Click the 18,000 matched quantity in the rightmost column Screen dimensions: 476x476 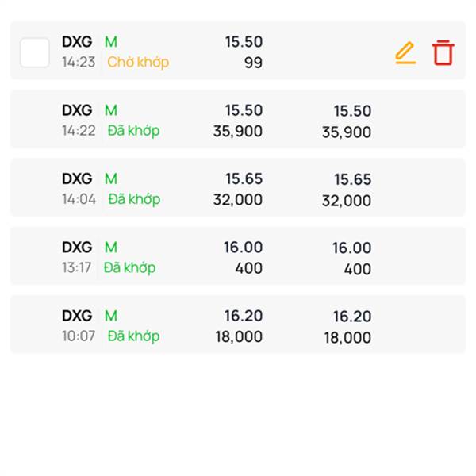(347, 337)
